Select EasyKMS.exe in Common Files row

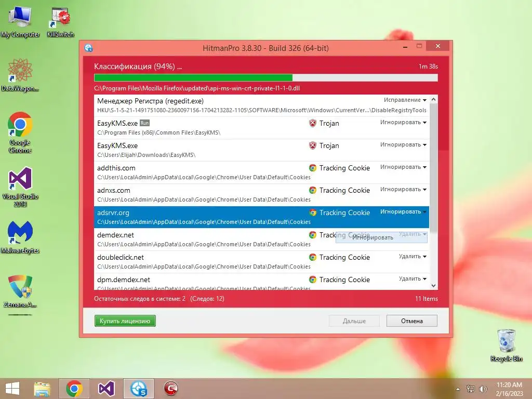coord(262,128)
